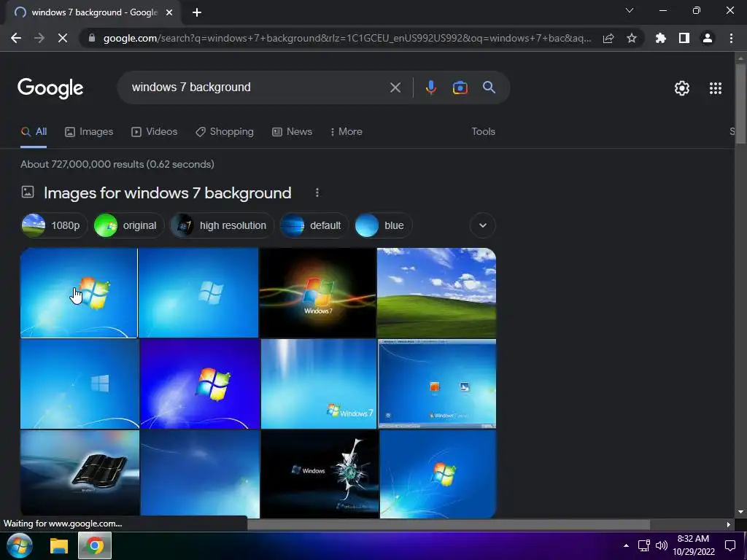Open 'Images for windows 7 background' heading
Screen dimensions: 747x560
click(x=167, y=192)
